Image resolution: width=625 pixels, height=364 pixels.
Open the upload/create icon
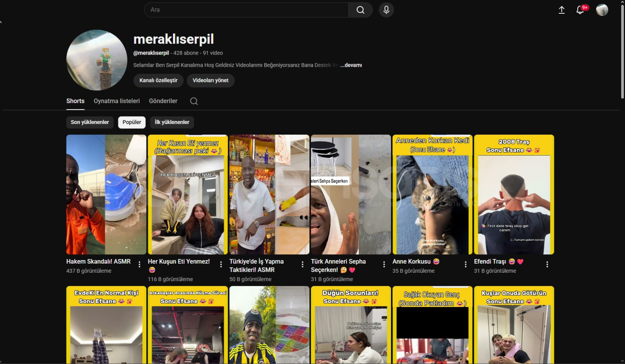[562, 10]
